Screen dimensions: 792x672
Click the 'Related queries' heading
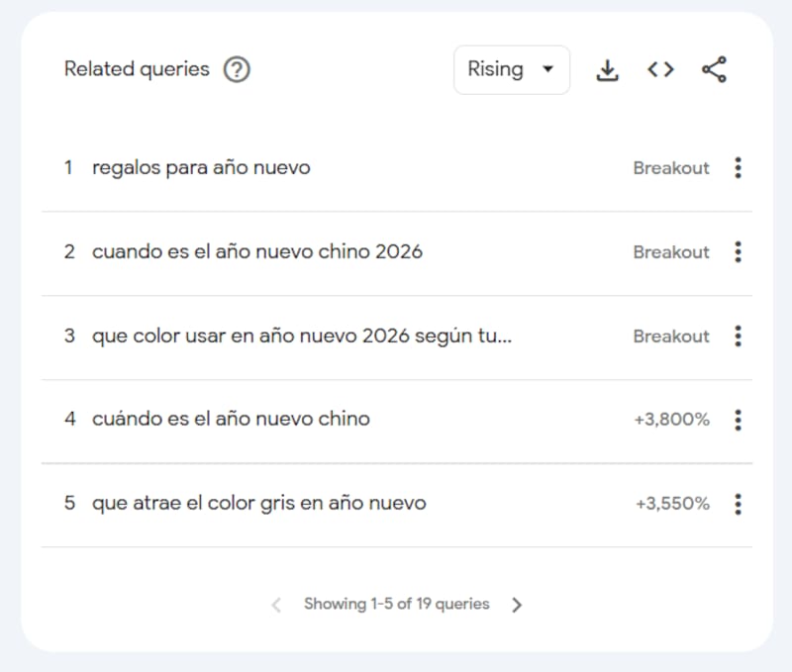pos(137,69)
